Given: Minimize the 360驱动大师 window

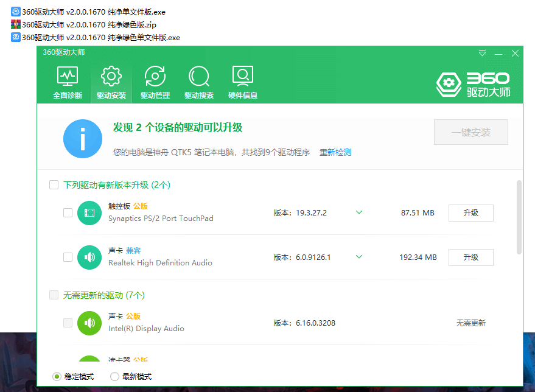Looking at the screenshot, I should 498,54.
